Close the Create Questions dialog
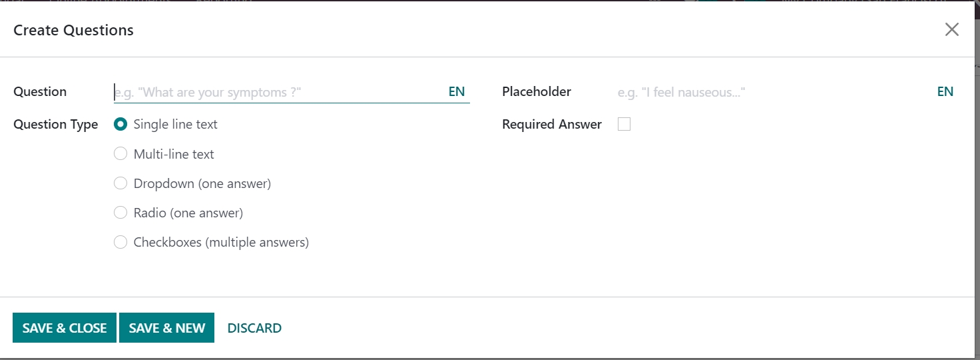The image size is (980, 360). 952,29
